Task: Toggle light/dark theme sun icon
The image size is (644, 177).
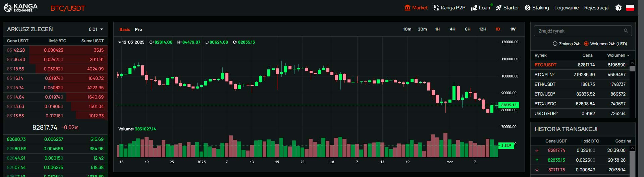Action: pos(619,8)
